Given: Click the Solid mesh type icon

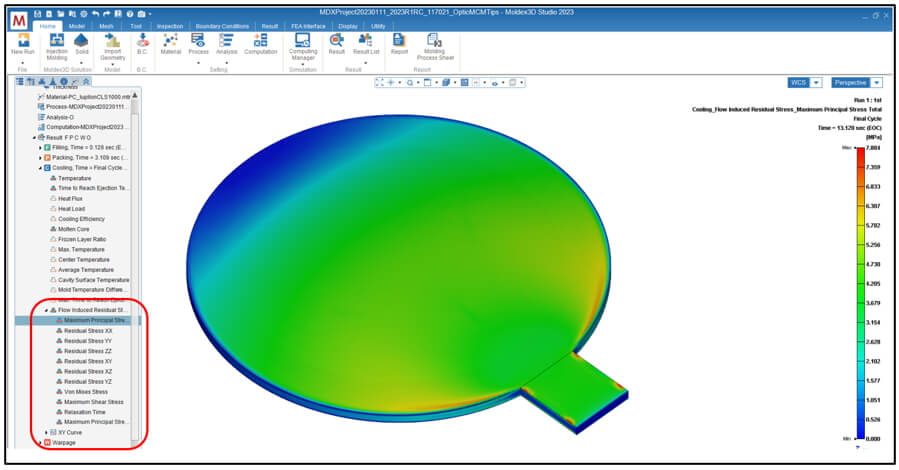Looking at the screenshot, I should pos(81,40).
